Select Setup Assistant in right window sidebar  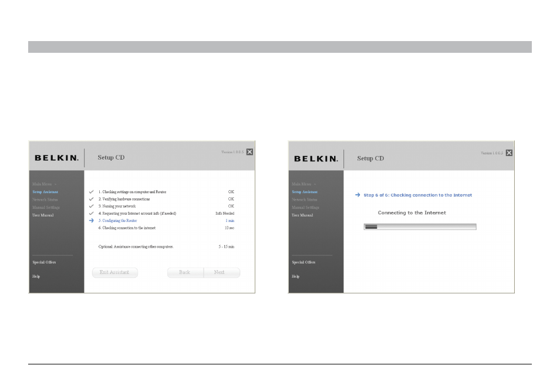click(x=305, y=192)
